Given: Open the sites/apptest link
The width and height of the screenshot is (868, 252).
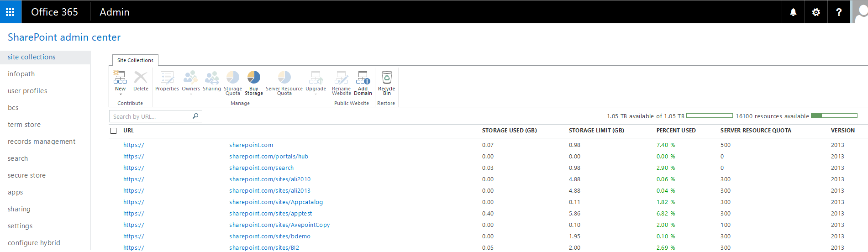Looking at the screenshot, I should [271, 214].
